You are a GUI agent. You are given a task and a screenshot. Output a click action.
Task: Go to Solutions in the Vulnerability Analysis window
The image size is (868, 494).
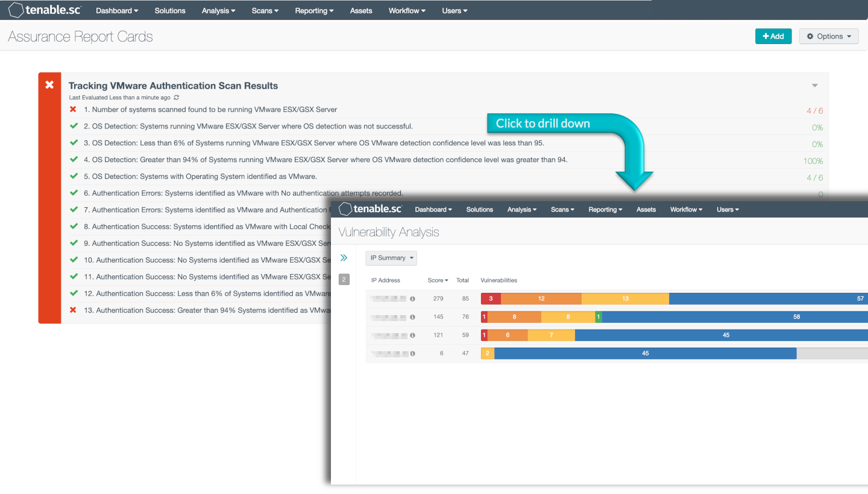tap(480, 210)
